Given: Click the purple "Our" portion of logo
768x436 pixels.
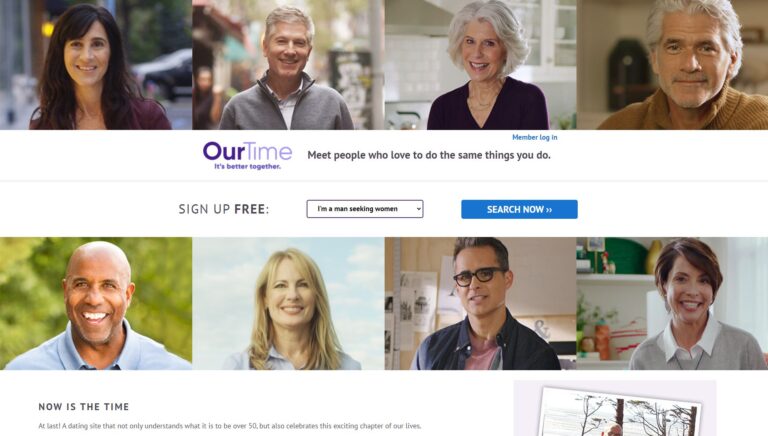Looking at the screenshot, I should (x=223, y=151).
